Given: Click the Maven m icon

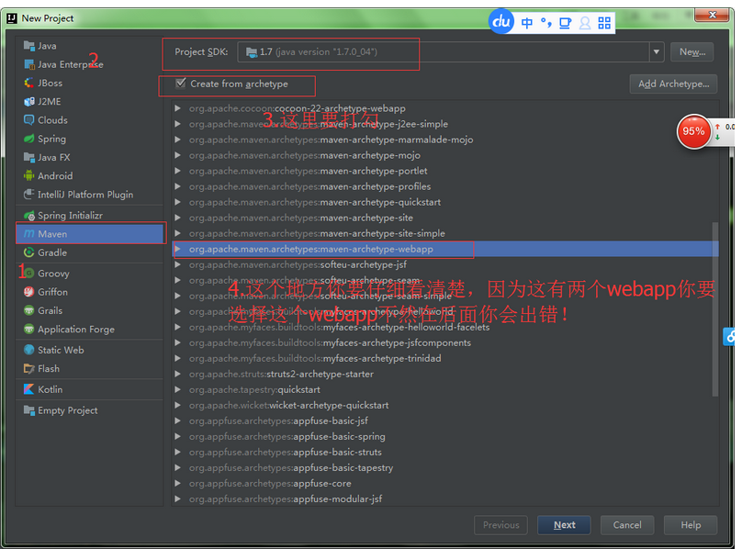Looking at the screenshot, I should tap(28, 234).
